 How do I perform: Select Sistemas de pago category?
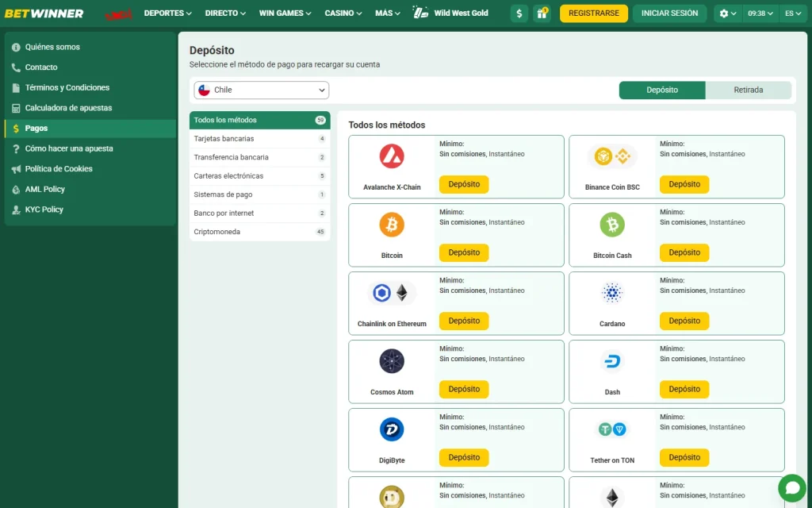(x=259, y=194)
